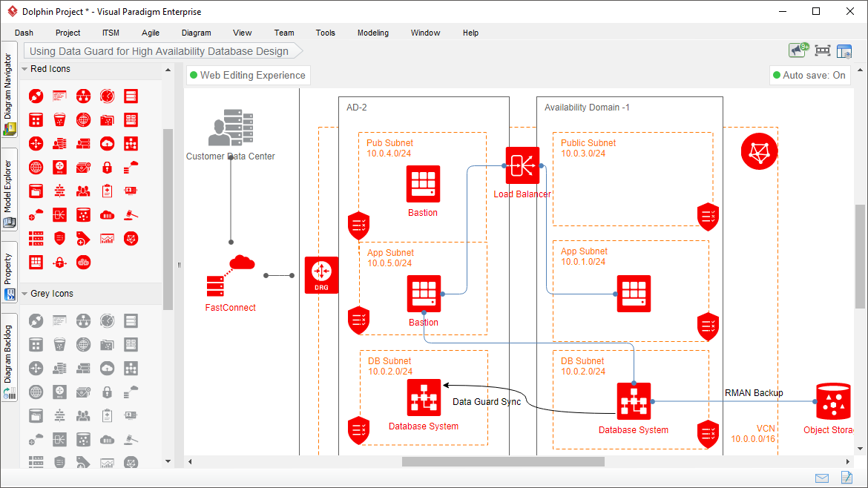
Task: Select the Customer Data Center shape
Action: coord(231,128)
